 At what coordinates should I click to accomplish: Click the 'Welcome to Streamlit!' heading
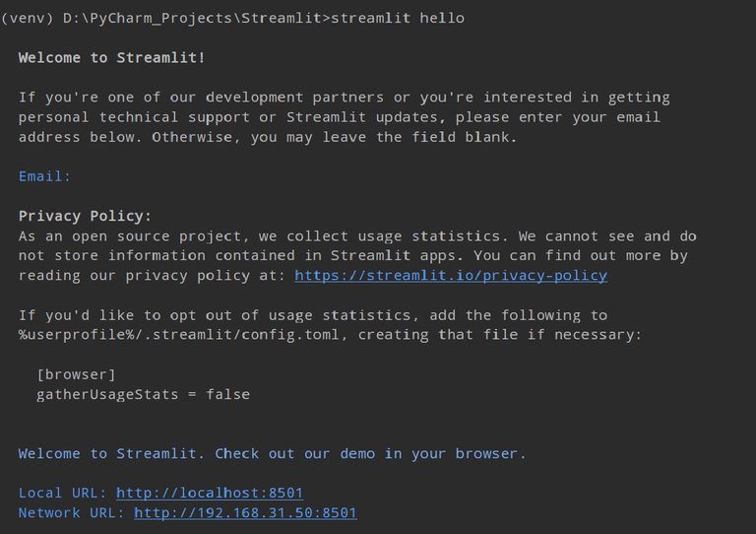[x=112, y=58]
